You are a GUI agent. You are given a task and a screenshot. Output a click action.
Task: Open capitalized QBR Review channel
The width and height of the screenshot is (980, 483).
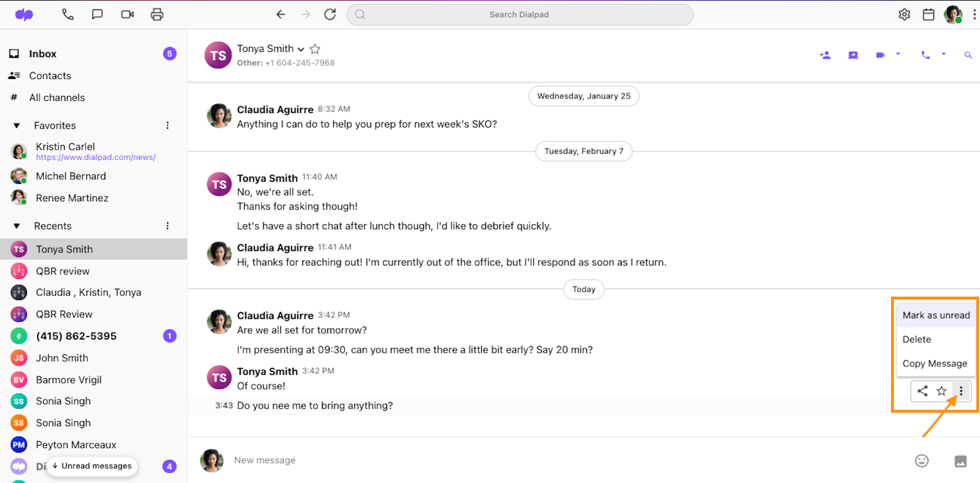click(x=64, y=314)
